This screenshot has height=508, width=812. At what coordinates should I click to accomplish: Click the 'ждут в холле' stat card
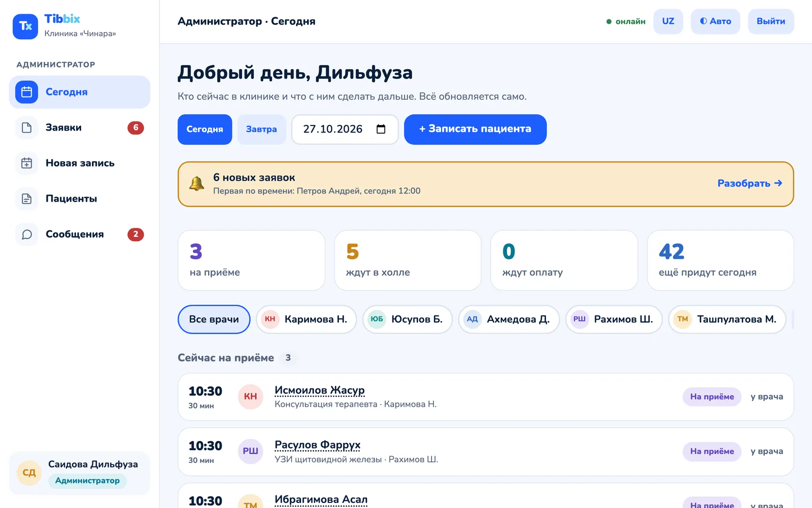pos(408,261)
